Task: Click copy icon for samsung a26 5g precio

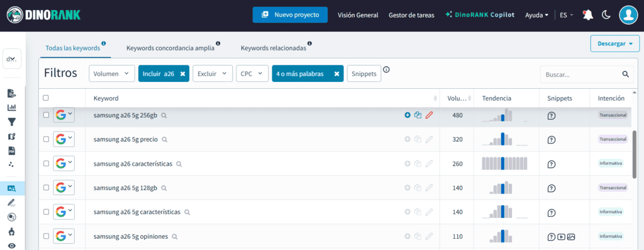Action: click(418, 139)
